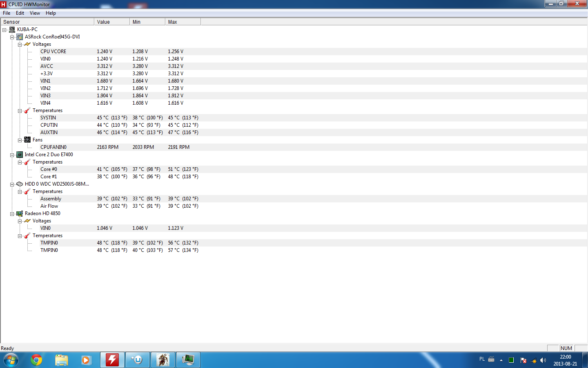
Task: Click the KUBA-PC computer icon
Action: click(x=12, y=29)
